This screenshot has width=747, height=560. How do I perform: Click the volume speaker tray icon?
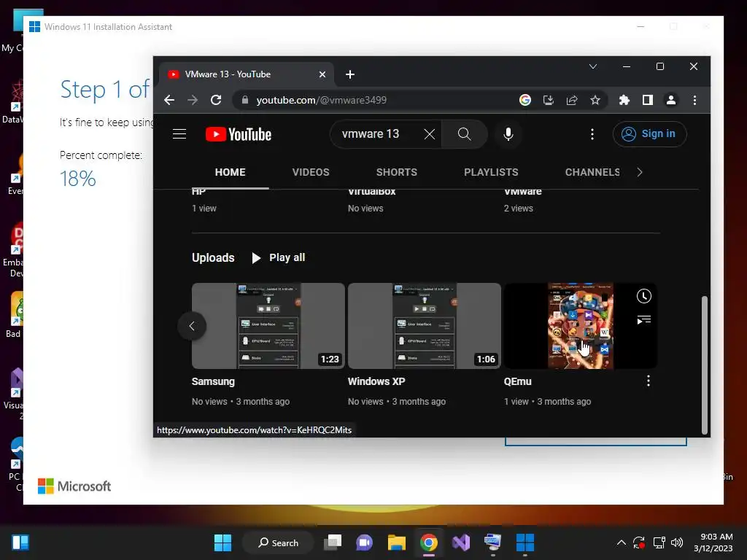point(676,542)
